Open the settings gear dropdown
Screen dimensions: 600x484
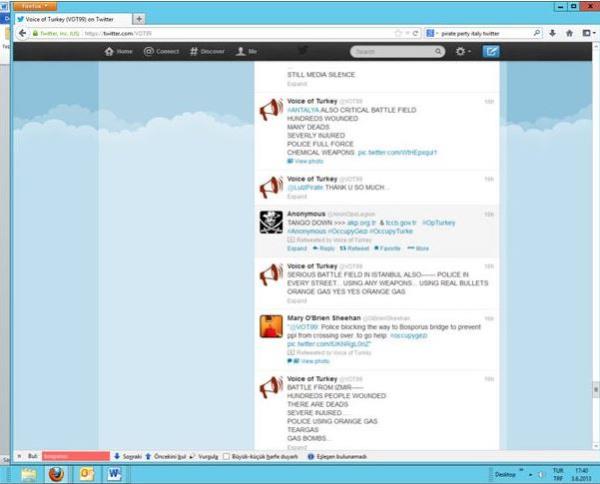462,51
